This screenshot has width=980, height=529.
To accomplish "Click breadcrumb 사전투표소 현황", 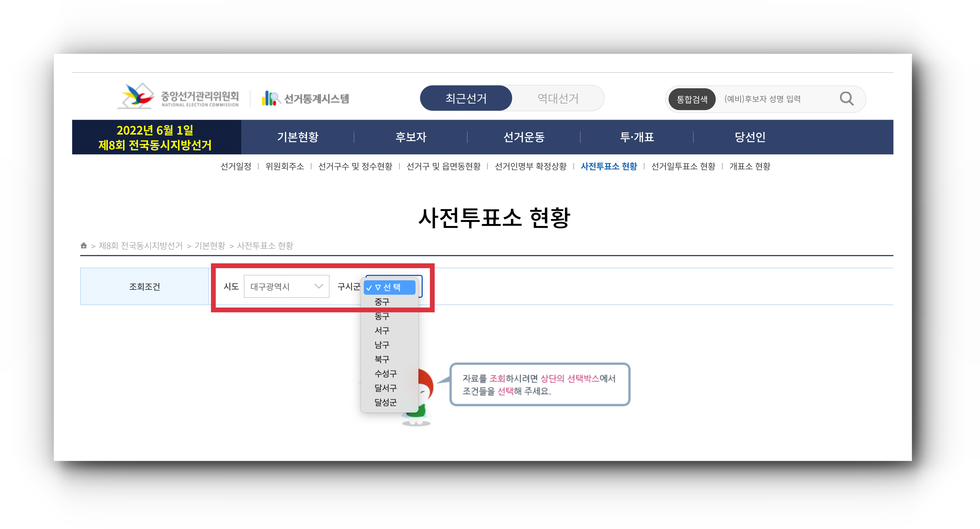I will (x=265, y=246).
